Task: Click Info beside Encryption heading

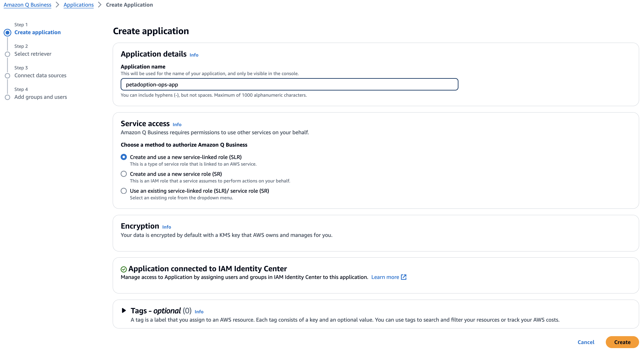Action: click(166, 227)
